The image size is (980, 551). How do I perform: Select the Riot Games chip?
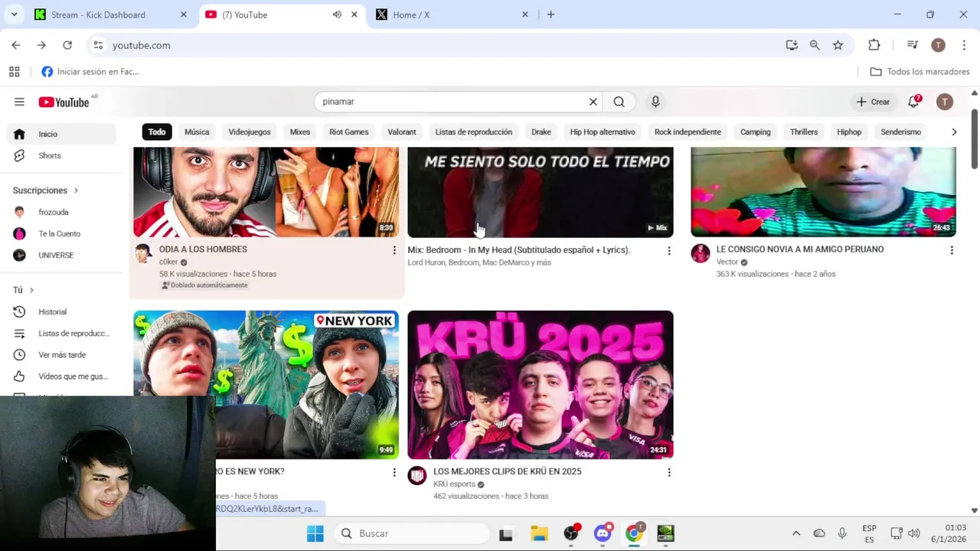349,132
